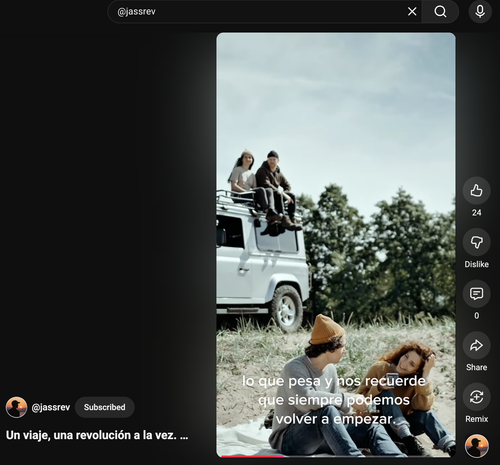The width and height of the screenshot is (500, 465).
Task: Remix this short
Action: [476, 397]
